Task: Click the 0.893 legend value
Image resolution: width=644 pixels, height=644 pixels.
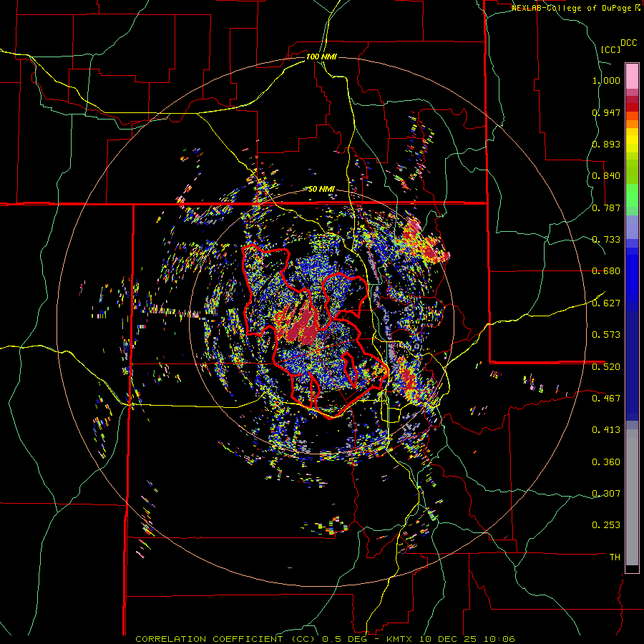Action: (606, 144)
